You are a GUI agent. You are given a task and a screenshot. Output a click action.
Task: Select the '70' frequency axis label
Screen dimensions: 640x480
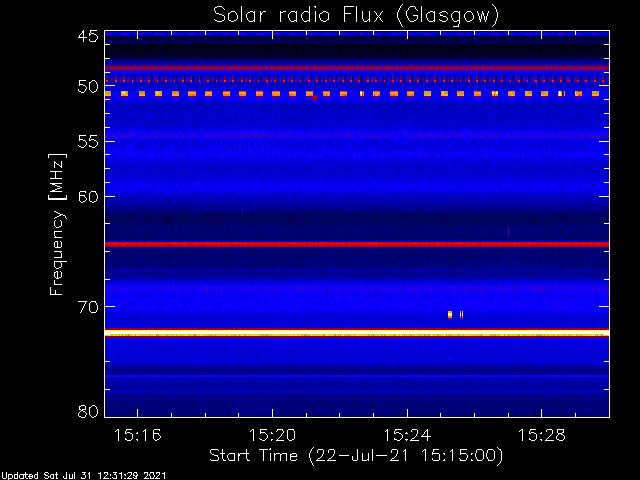click(x=88, y=307)
